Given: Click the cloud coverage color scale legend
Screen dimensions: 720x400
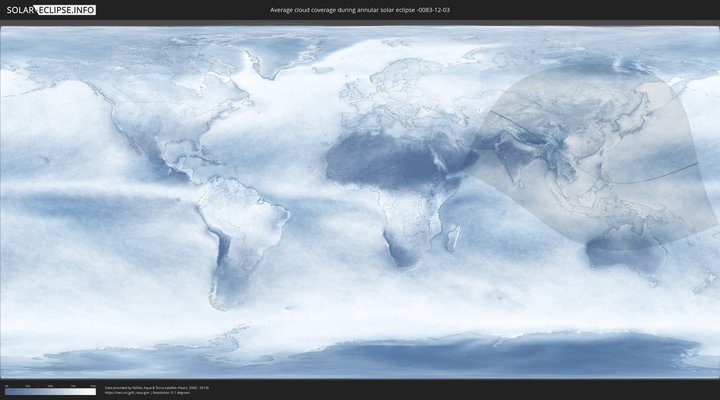Looking at the screenshot, I should (x=49, y=391).
